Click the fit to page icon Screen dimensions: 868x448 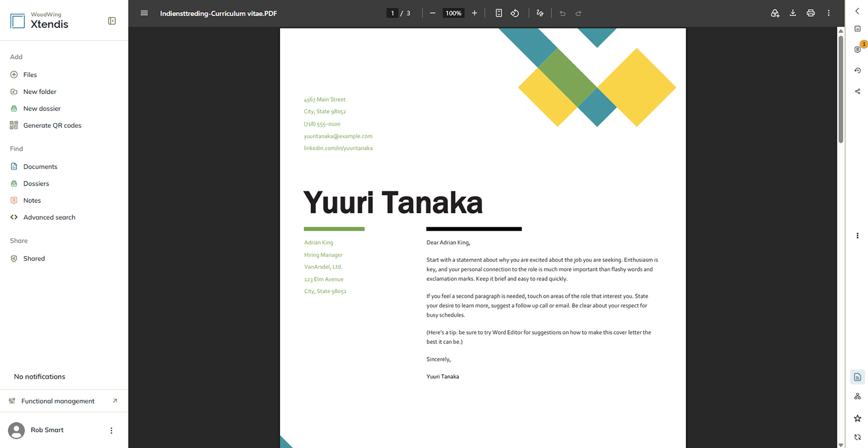(x=499, y=13)
